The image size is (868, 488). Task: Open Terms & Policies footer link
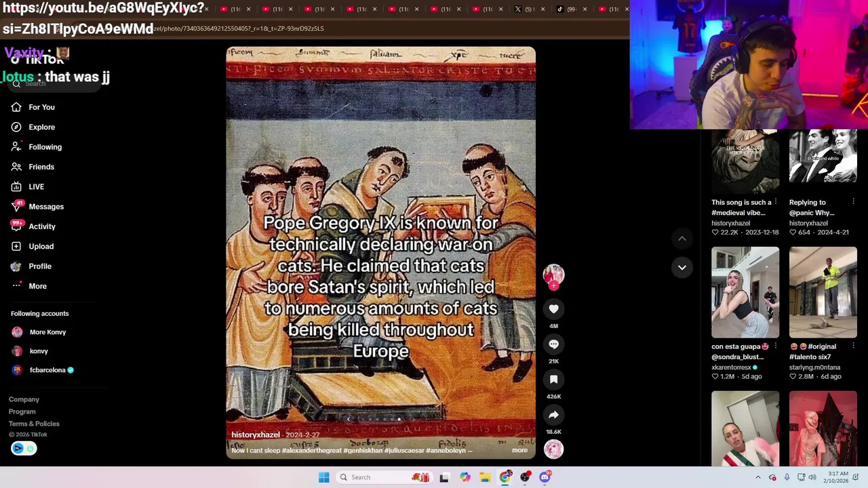pyautogui.click(x=34, y=424)
